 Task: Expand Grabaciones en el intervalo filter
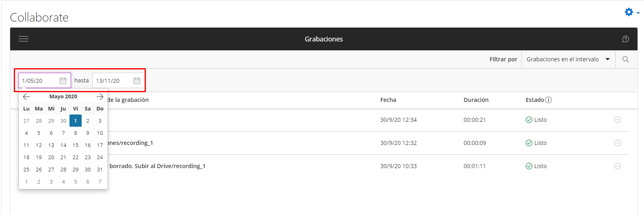(568, 59)
